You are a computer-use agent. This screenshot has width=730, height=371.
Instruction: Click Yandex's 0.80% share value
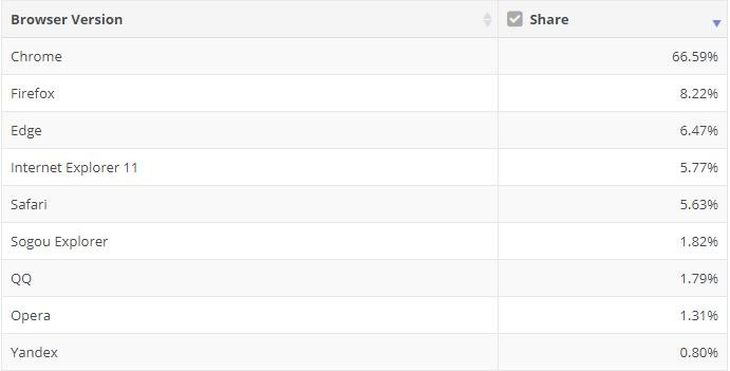(x=698, y=352)
